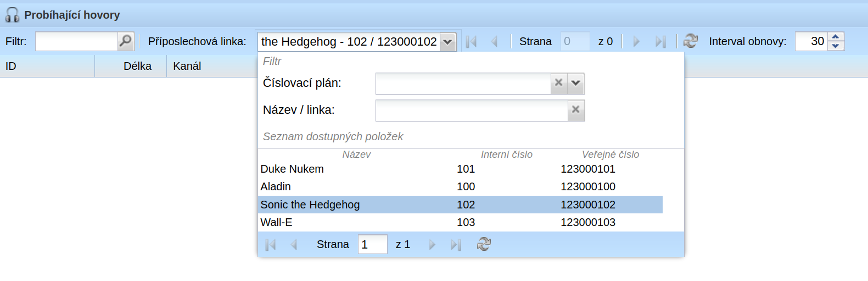Click the top toolbar Strana page number field
868x281 pixels.
point(575,41)
